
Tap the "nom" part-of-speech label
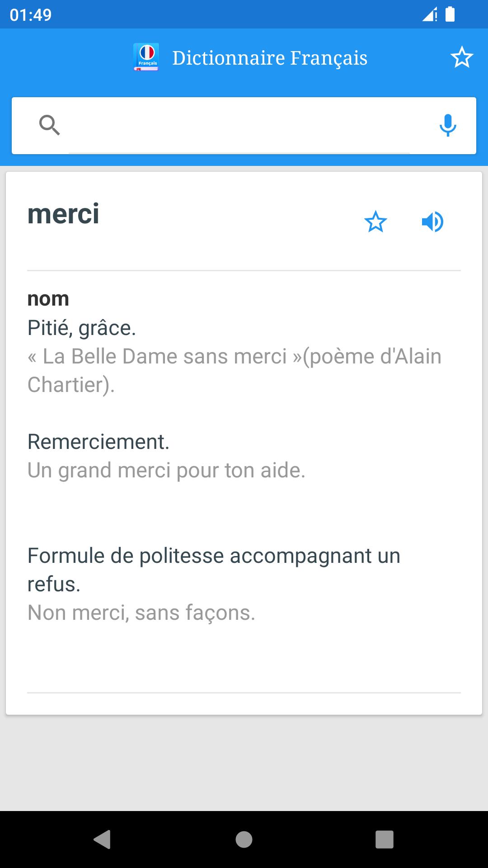click(48, 299)
